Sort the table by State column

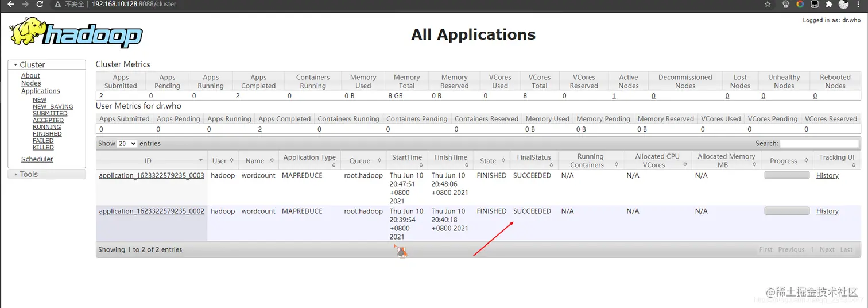click(492, 161)
